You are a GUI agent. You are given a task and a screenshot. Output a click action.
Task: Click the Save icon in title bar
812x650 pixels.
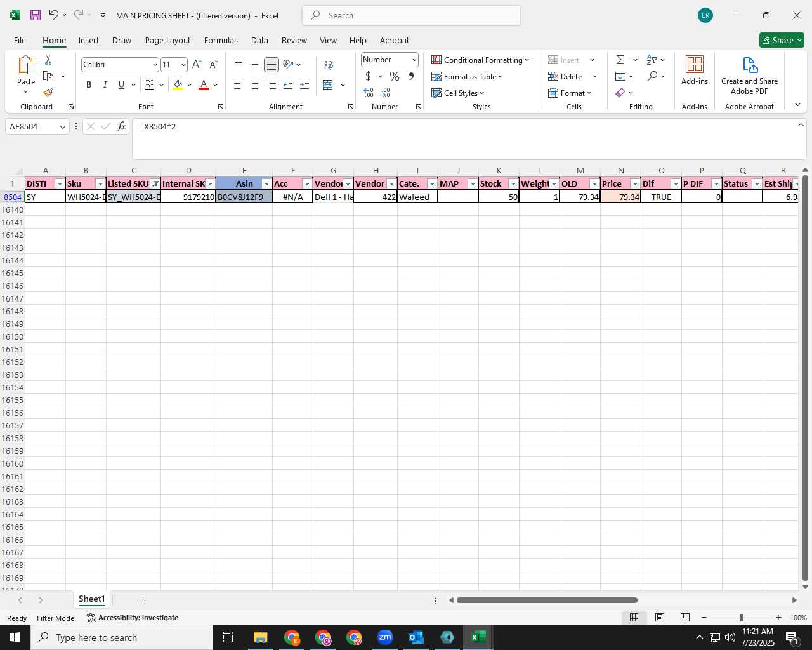(36, 15)
